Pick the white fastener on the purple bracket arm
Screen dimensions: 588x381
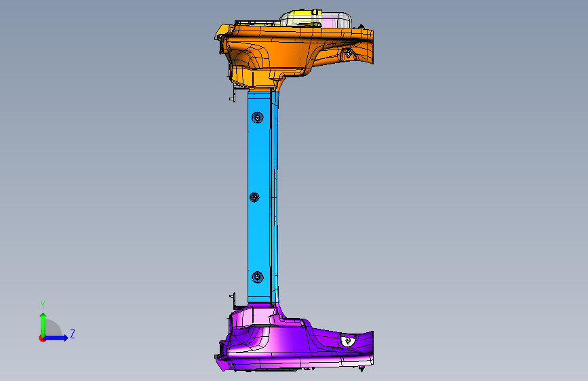pyautogui.click(x=348, y=341)
